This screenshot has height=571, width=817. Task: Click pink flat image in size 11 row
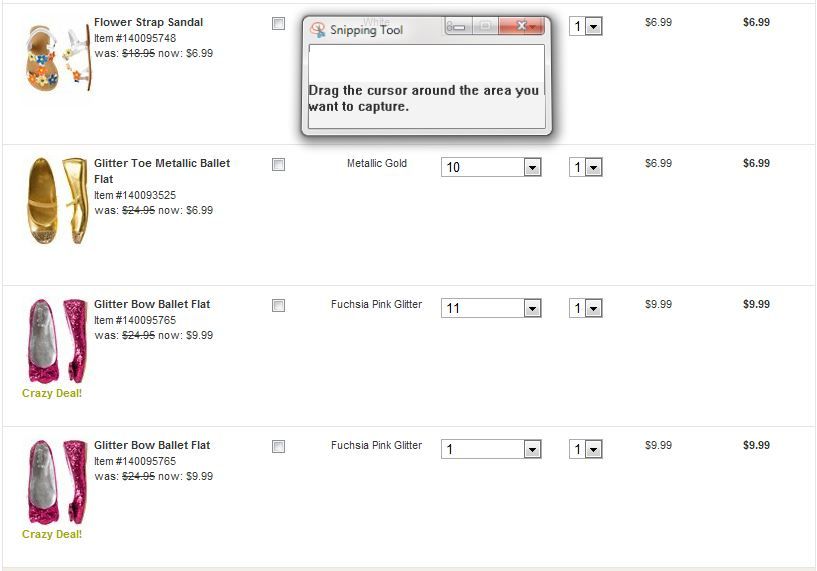[x=58, y=340]
